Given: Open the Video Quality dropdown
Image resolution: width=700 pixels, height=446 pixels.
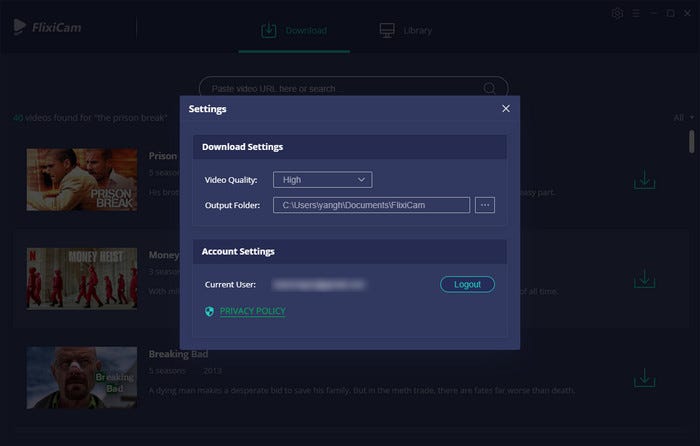Looking at the screenshot, I should pyautogui.click(x=323, y=179).
